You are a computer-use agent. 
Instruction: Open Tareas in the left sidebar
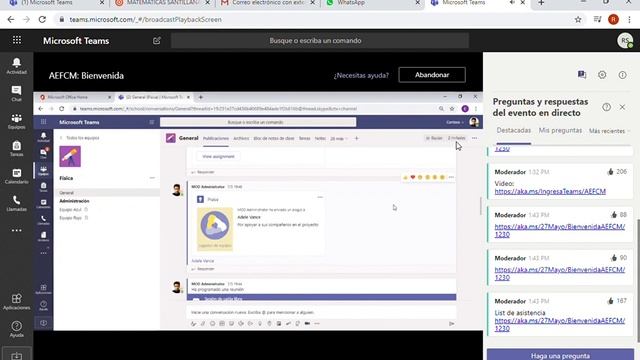tap(16, 149)
